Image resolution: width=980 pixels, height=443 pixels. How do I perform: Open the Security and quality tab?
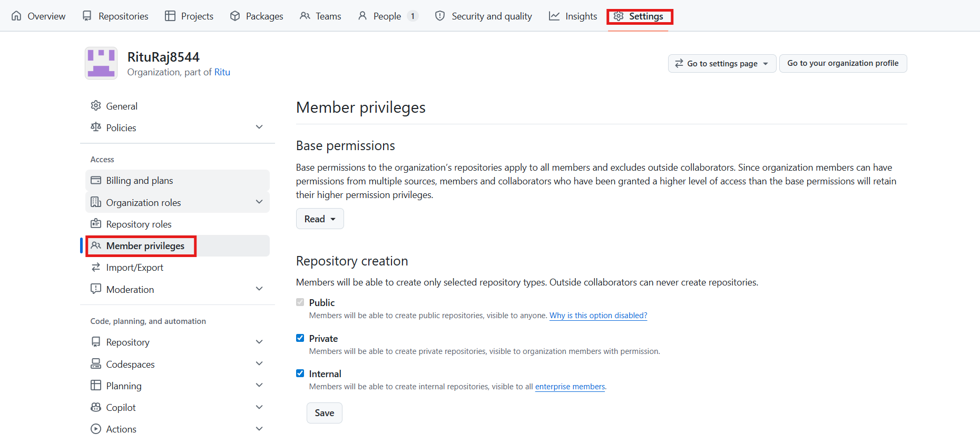tap(484, 16)
